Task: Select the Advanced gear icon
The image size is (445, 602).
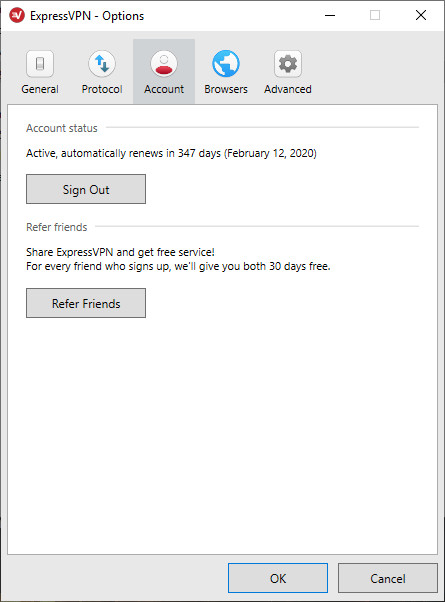Action: (x=288, y=64)
